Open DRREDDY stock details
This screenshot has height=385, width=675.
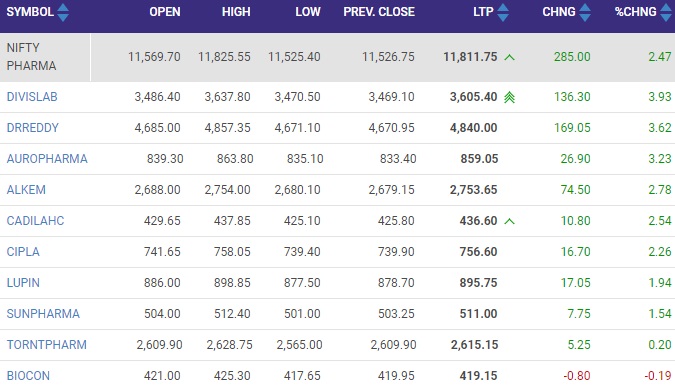coord(32,128)
